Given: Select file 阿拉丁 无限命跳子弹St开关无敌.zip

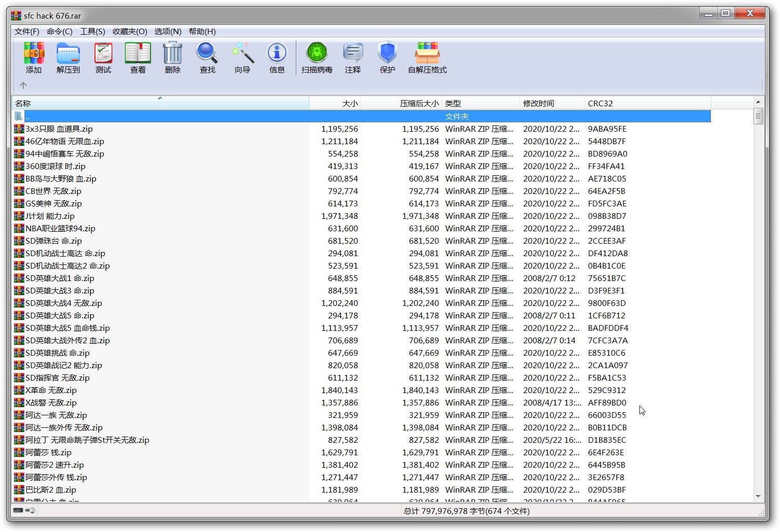Looking at the screenshot, I should [x=87, y=440].
